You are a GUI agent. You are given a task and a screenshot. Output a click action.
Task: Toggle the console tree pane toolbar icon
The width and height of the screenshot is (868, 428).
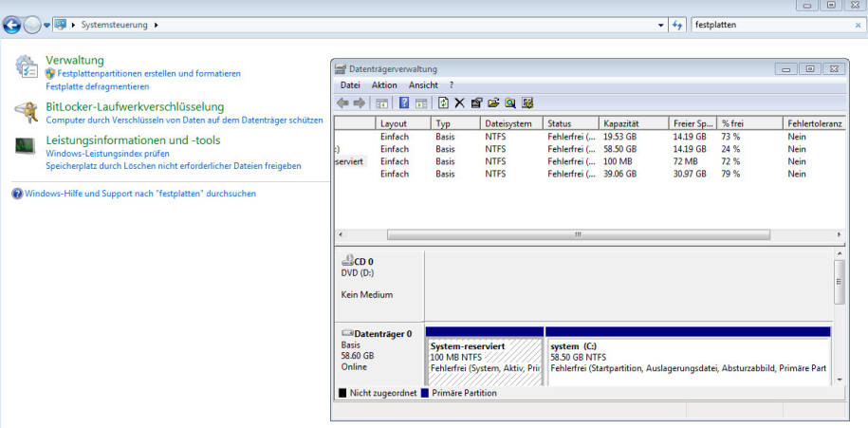pyautogui.click(x=382, y=103)
